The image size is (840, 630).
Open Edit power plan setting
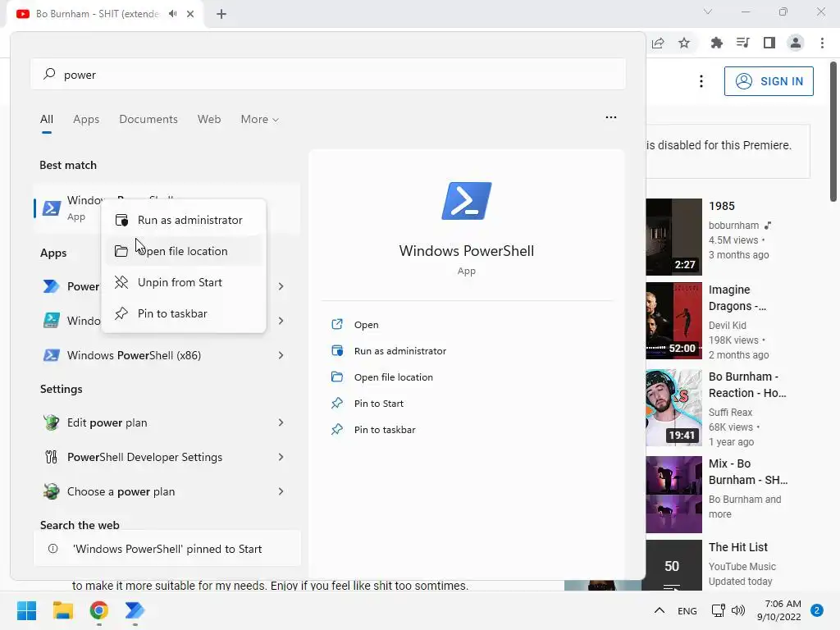pyautogui.click(x=107, y=422)
